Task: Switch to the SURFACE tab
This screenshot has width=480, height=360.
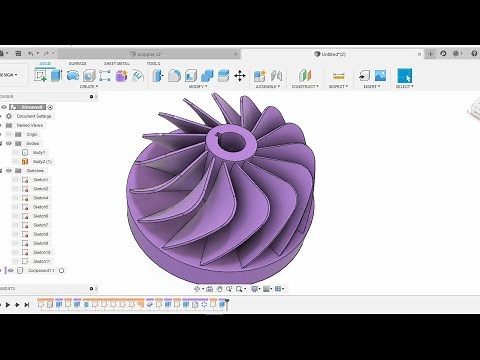Action: [x=78, y=63]
